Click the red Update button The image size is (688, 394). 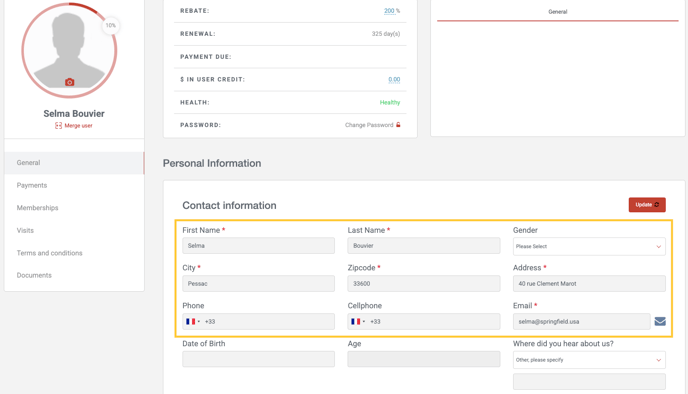tap(647, 204)
